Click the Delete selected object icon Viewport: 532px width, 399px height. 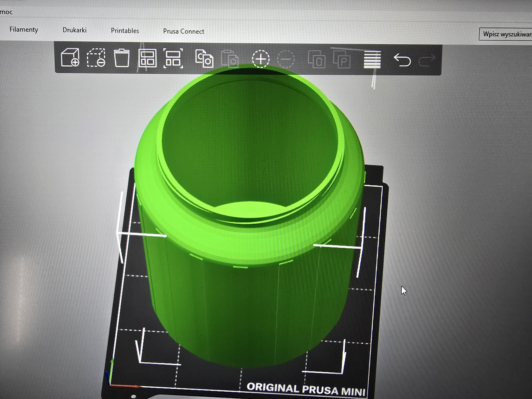(x=96, y=57)
